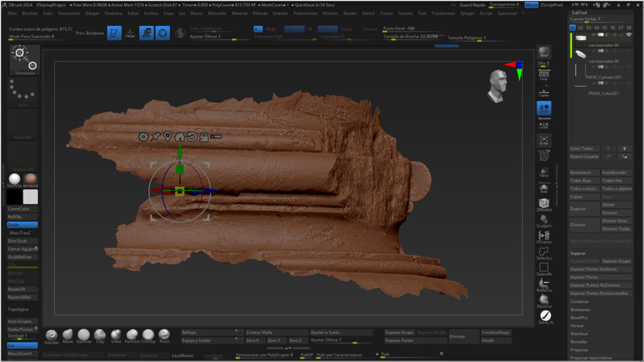
Task: Open the Preferencias menu
Action: (x=305, y=13)
